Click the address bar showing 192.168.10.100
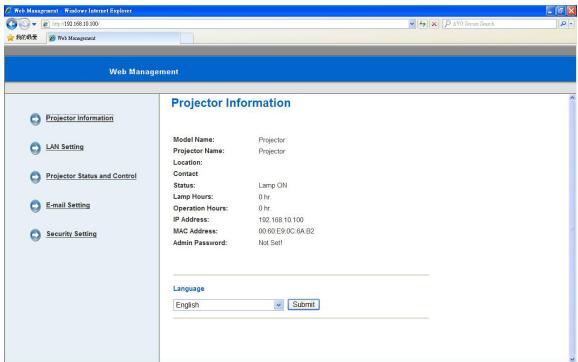Viewport: 578px width, 362px height. [225, 24]
